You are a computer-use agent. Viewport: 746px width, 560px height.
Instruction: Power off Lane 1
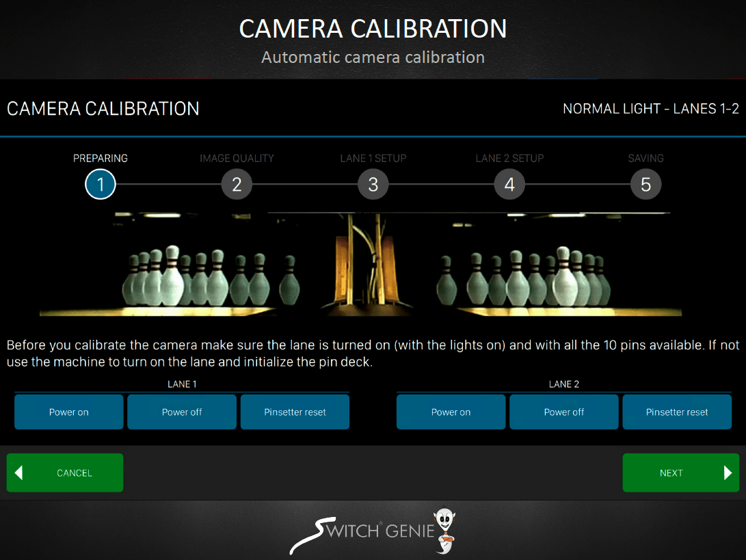click(x=182, y=412)
